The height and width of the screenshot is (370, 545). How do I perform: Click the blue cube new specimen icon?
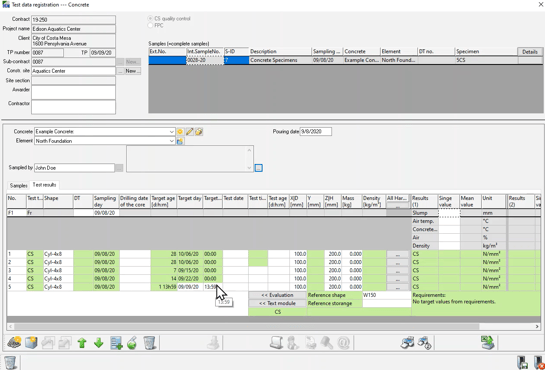click(x=31, y=343)
